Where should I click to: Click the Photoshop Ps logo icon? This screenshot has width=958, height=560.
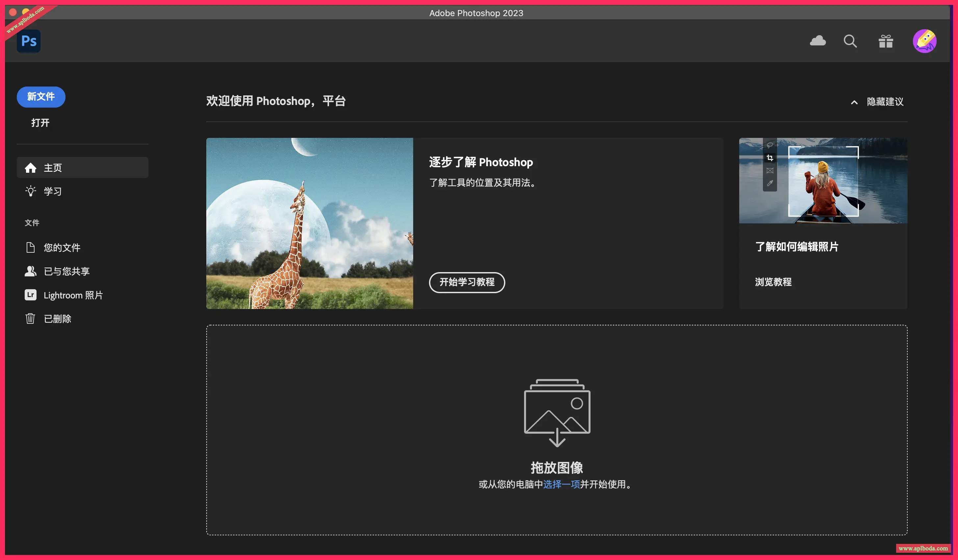(29, 41)
